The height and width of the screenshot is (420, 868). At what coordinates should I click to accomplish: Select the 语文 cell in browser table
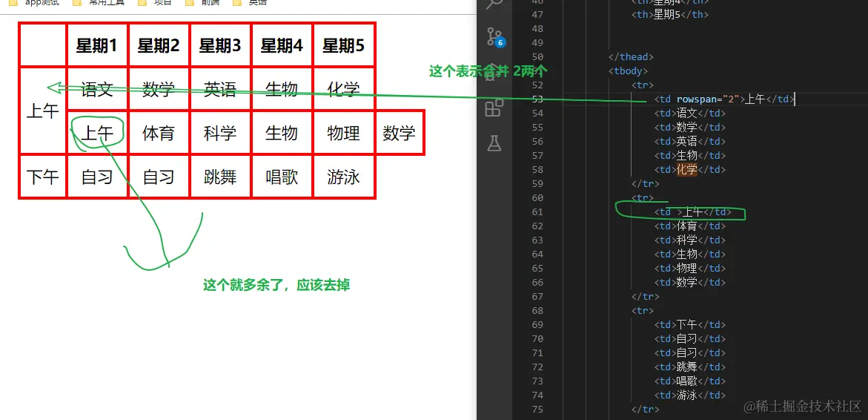click(x=97, y=88)
